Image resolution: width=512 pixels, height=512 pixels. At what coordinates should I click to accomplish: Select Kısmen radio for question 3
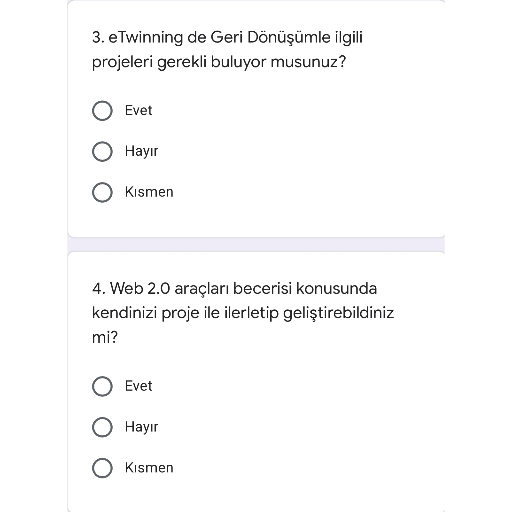point(102,192)
